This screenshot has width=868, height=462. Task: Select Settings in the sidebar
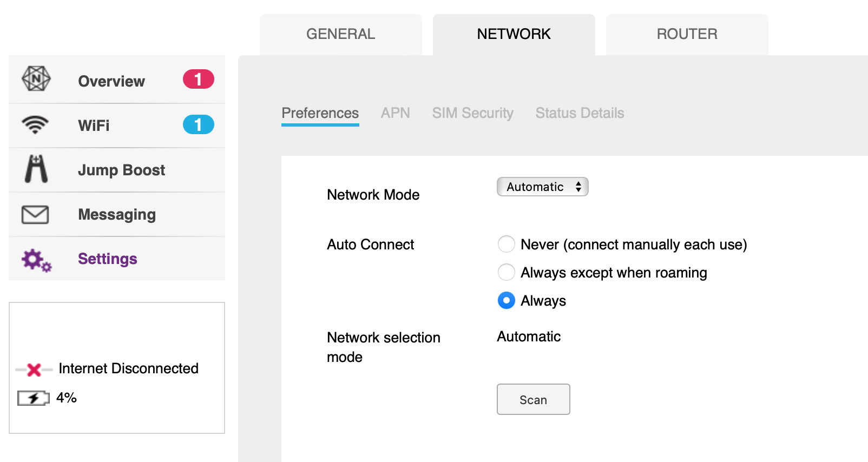coord(117,259)
